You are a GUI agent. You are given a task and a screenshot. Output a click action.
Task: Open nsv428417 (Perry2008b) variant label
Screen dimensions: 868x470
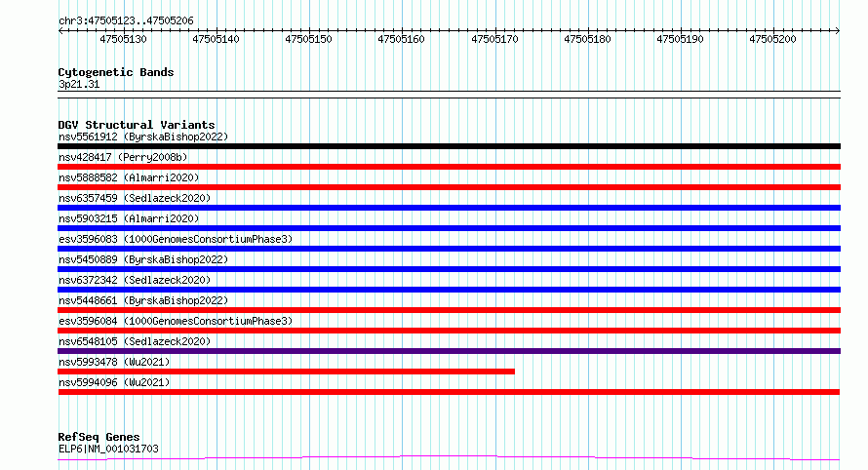point(123,157)
